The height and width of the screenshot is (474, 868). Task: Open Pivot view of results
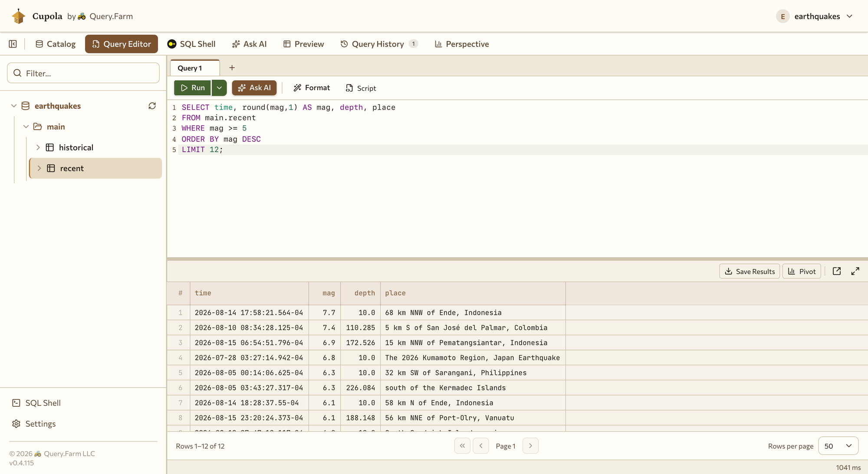pos(802,271)
